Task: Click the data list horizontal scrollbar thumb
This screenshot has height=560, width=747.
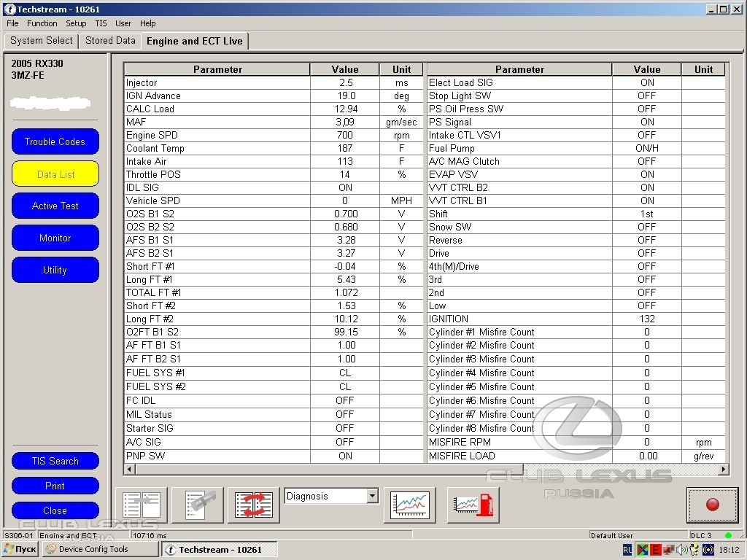Action: click(x=329, y=469)
